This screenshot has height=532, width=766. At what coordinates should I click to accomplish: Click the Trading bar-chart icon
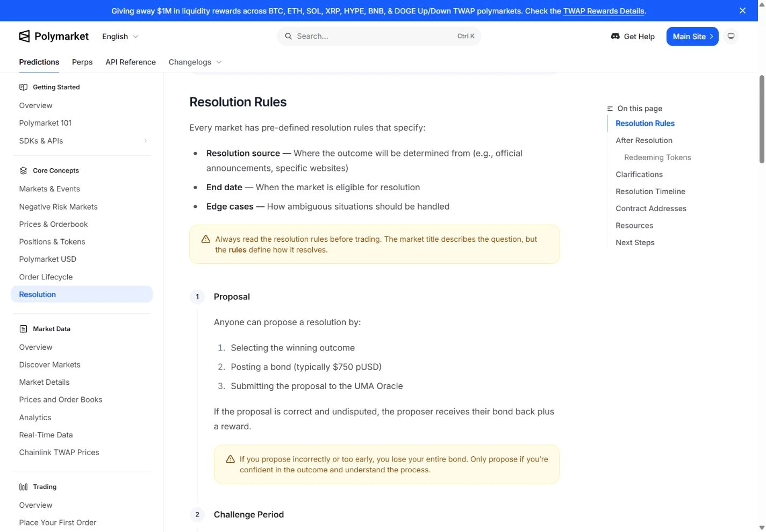[x=23, y=487]
